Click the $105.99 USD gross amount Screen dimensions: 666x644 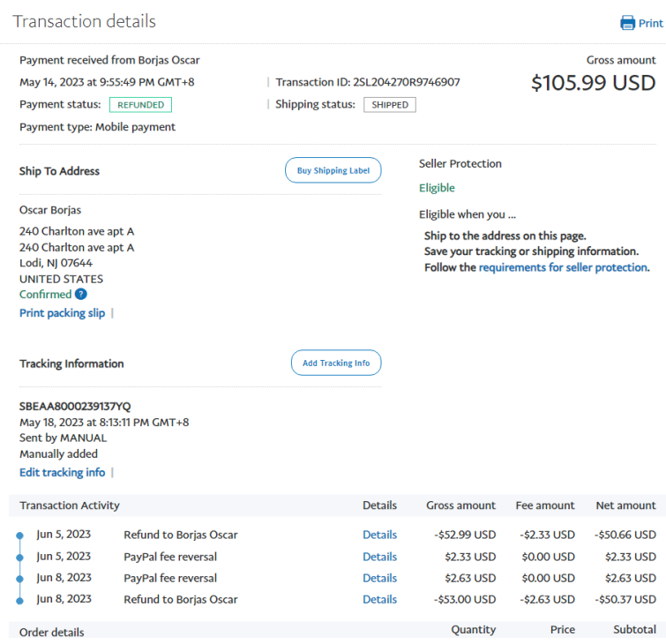click(x=593, y=83)
